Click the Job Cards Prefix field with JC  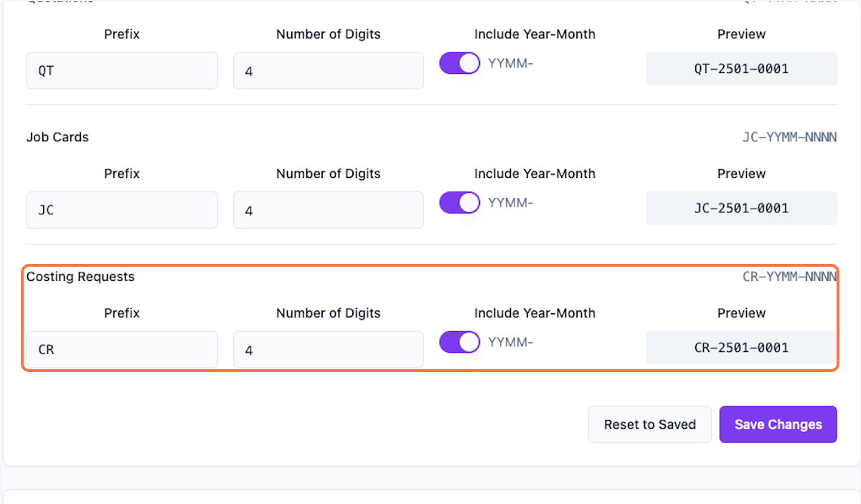click(122, 210)
